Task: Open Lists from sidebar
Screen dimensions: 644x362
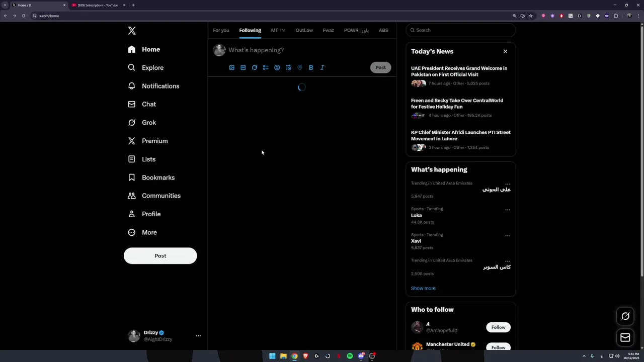Action: (x=142, y=159)
